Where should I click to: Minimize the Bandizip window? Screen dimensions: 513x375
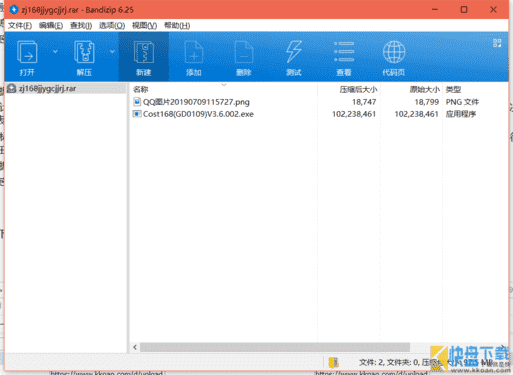[x=435, y=10]
